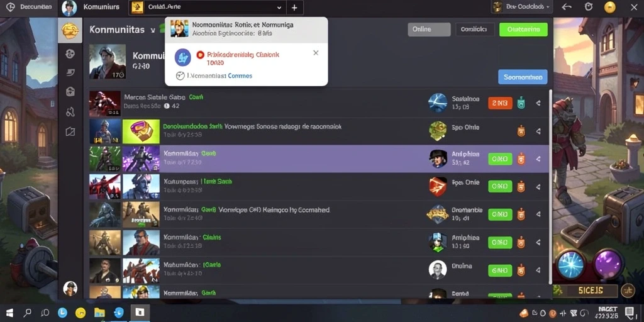The image size is (644, 322).
Task: Click orange badge icon in Sgo Ohie row
Action: pyautogui.click(x=521, y=131)
